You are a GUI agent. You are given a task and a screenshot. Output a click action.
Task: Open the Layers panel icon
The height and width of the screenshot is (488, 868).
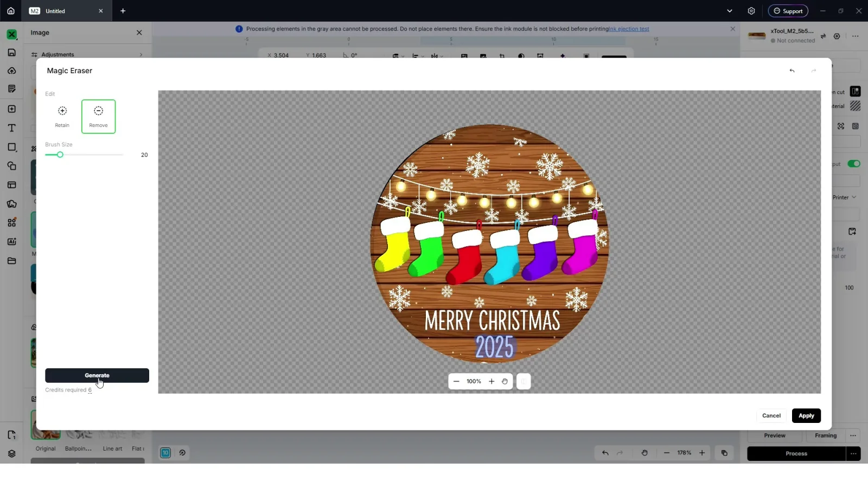click(x=11, y=454)
